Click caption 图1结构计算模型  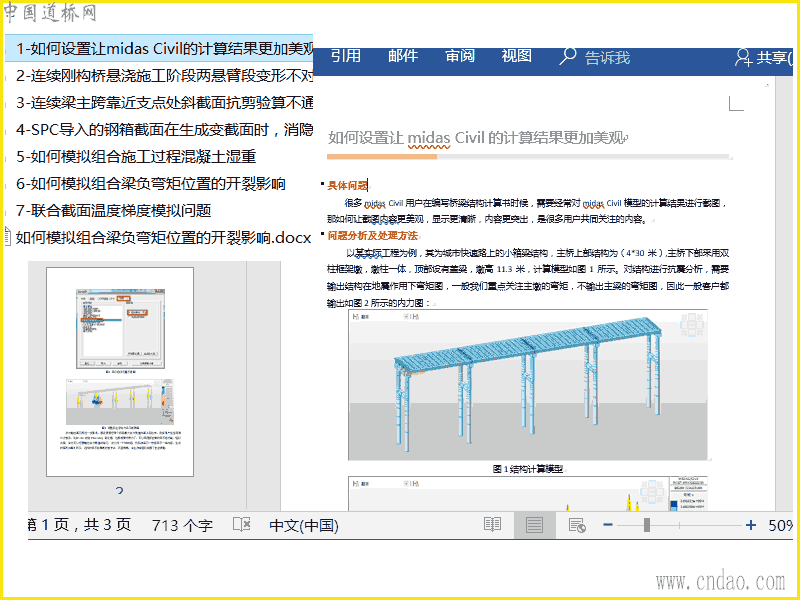click(528, 468)
